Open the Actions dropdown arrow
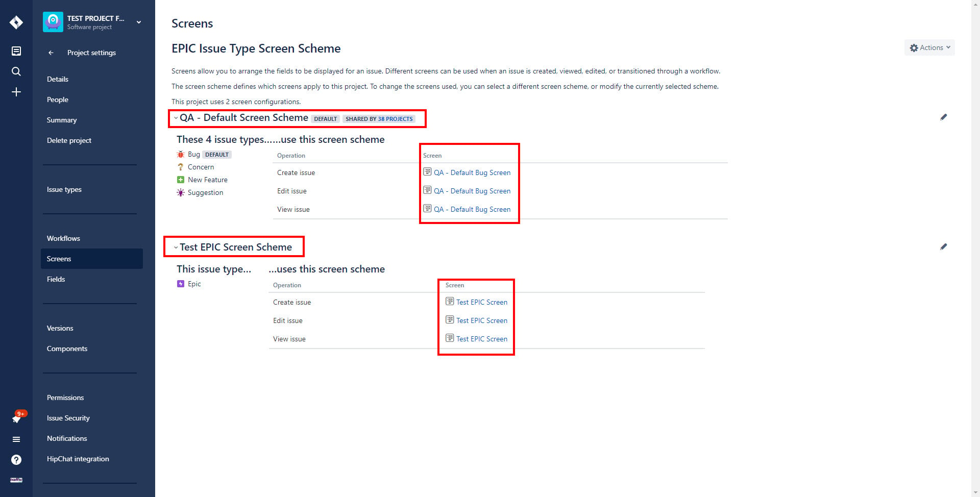Screen dimensions: 980x497 948,47
